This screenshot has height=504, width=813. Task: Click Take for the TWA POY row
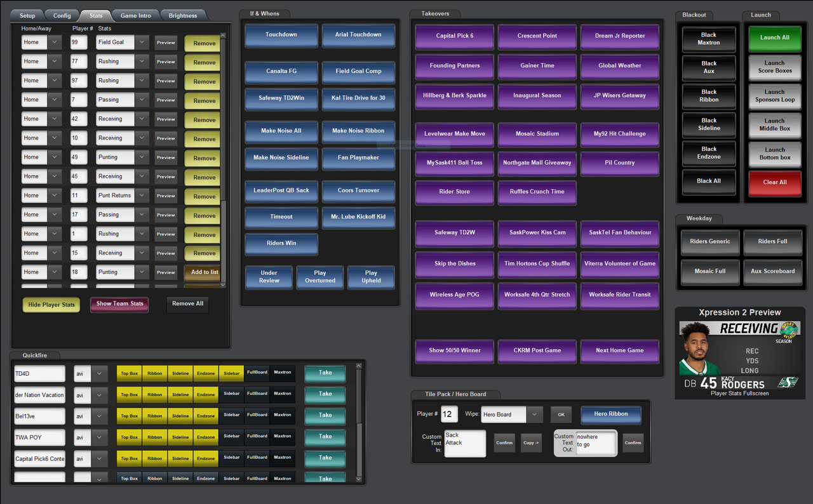(325, 437)
